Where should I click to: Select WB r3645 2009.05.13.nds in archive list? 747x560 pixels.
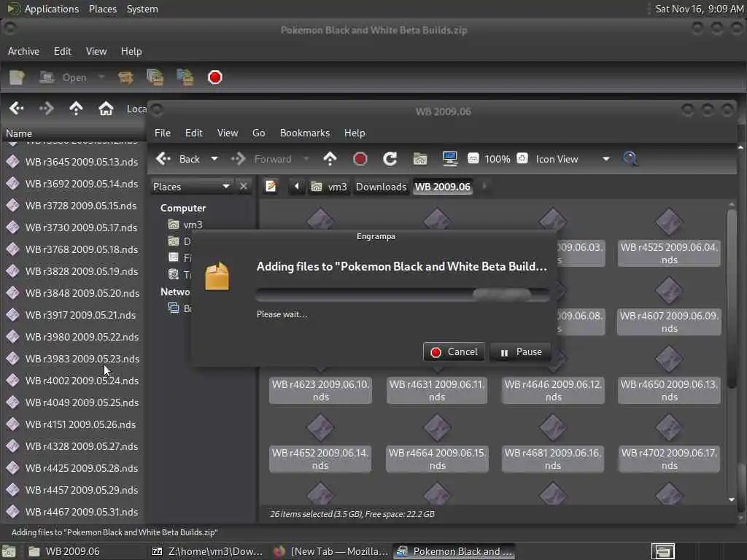72,162
